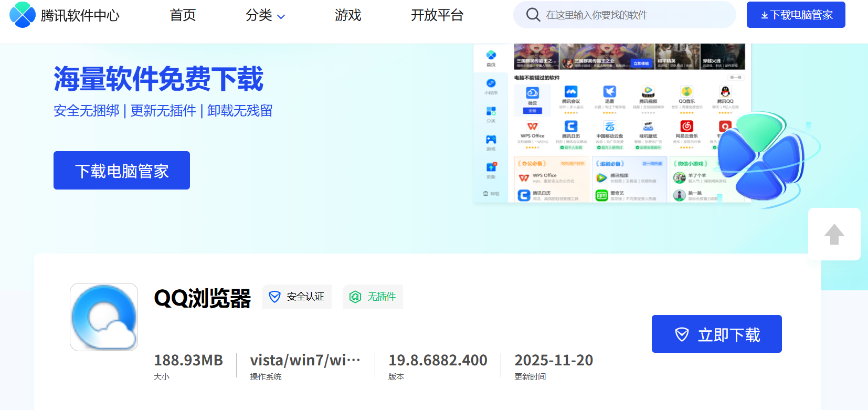The image size is (868, 410).
Task: Click the 海量软件免费下载 banner headline
Action: pos(158,79)
